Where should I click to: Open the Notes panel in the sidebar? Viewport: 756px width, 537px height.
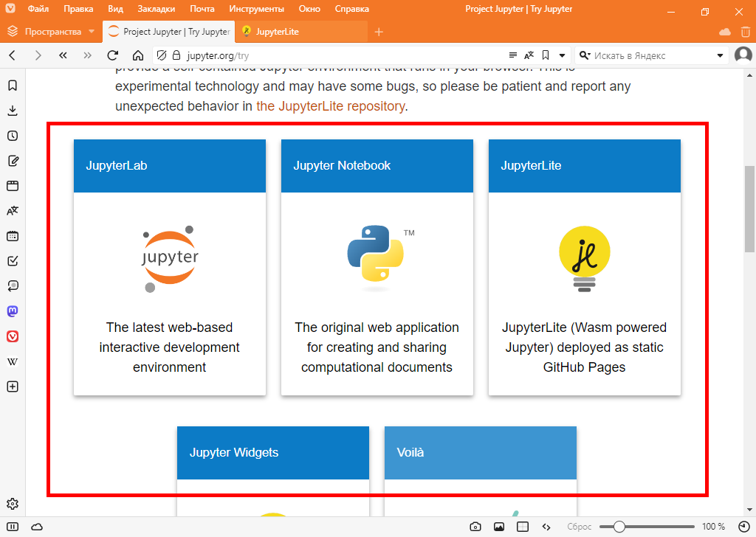pyautogui.click(x=13, y=161)
